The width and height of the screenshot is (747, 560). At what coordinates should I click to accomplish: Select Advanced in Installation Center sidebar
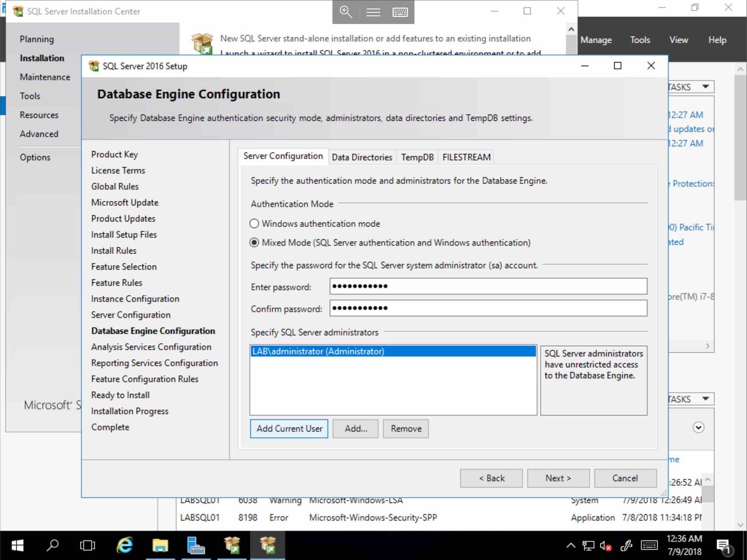39,134
